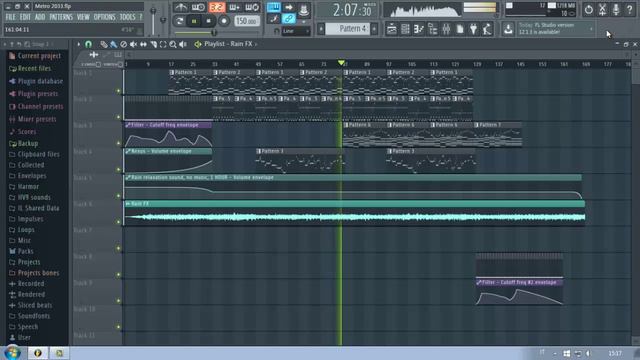
Task: Select the Mute tool in Playlist toolbar
Action: point(133,44)
